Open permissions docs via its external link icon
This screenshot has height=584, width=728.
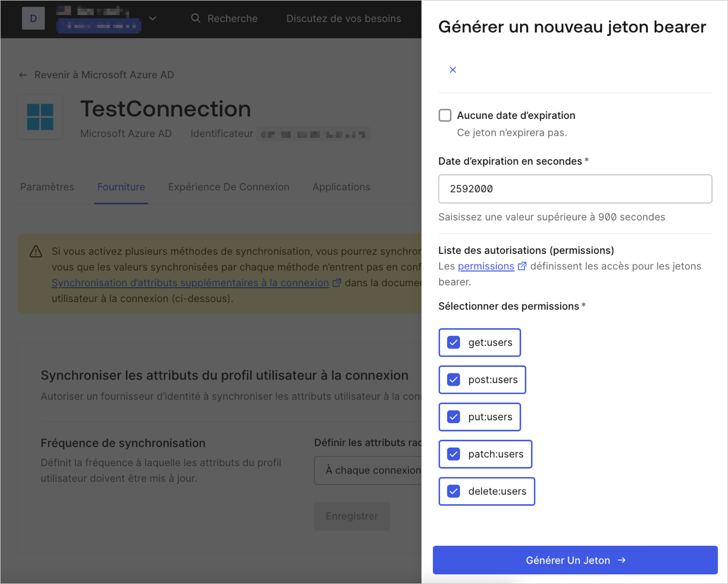coord(521,266)
